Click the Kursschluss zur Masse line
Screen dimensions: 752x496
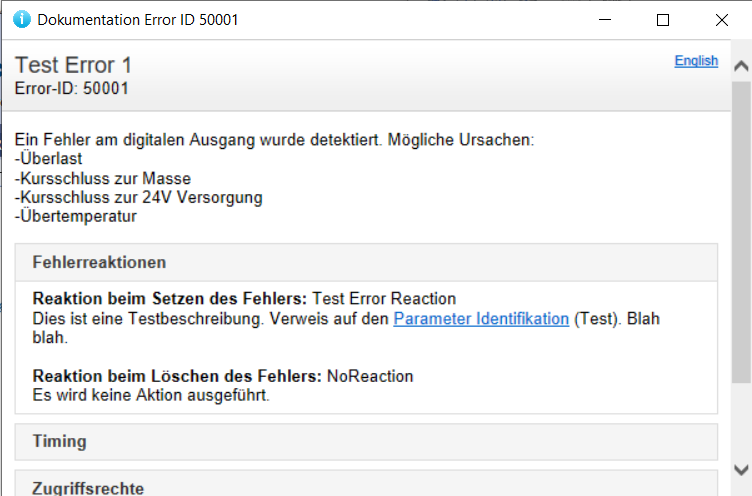pyautogui.click(x=103, y=178)
